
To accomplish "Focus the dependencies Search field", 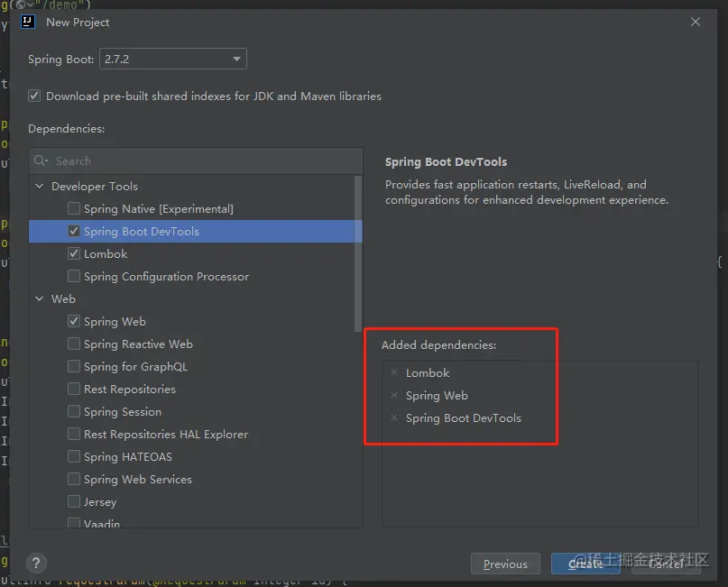I will coord(196,161).
